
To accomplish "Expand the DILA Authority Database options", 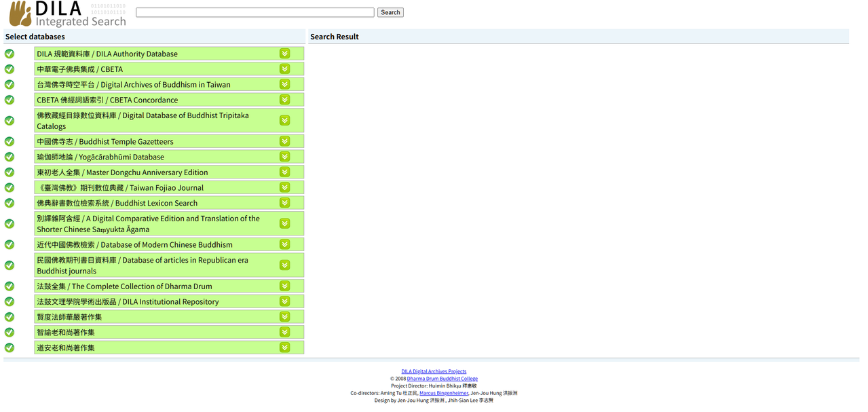I will (285, 53).
